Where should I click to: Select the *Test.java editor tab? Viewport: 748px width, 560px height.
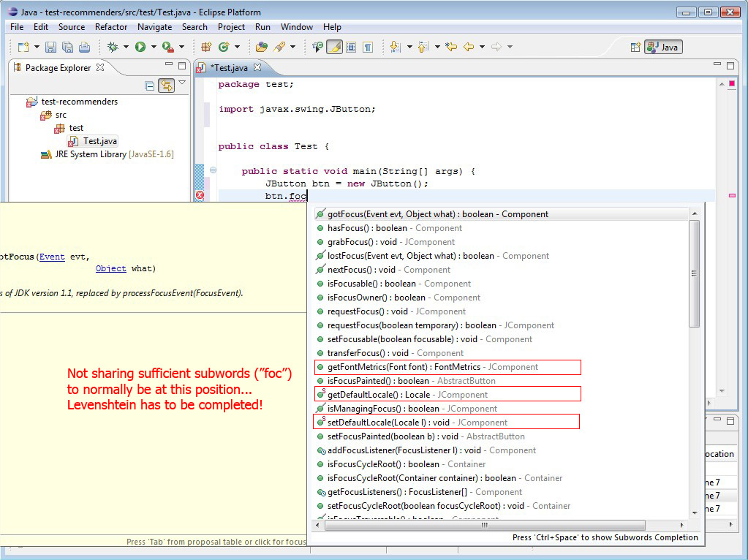[231, 68]
